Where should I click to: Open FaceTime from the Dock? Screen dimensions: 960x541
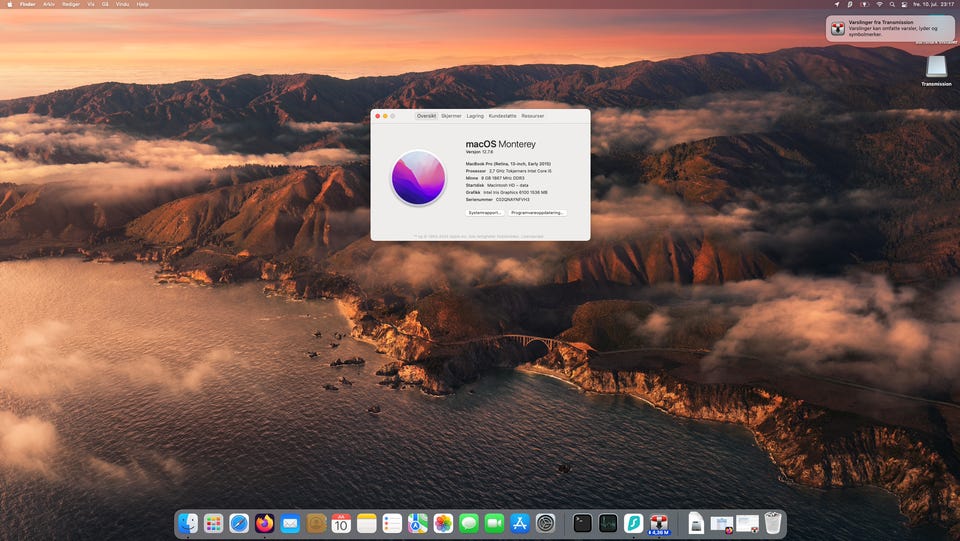(x=494, y=523)
